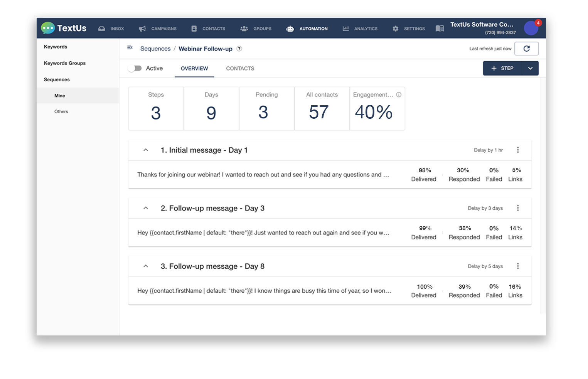
Task: Toggle the Active sequence switch
Action: [x=135, y=68]
